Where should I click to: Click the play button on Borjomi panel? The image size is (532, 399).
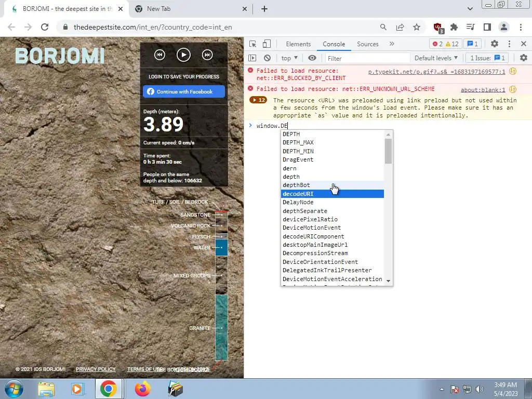pos(183,55)
